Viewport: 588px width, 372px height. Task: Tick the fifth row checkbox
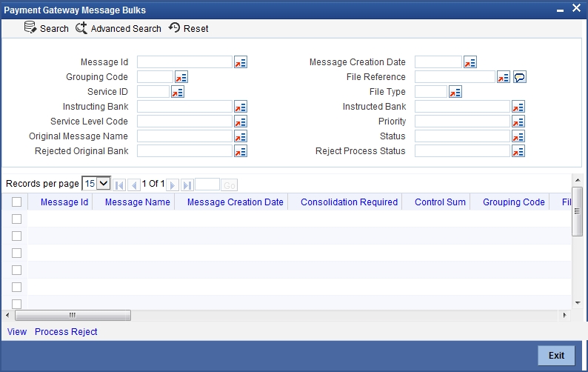pyautogui.click(x=16, y=288)
